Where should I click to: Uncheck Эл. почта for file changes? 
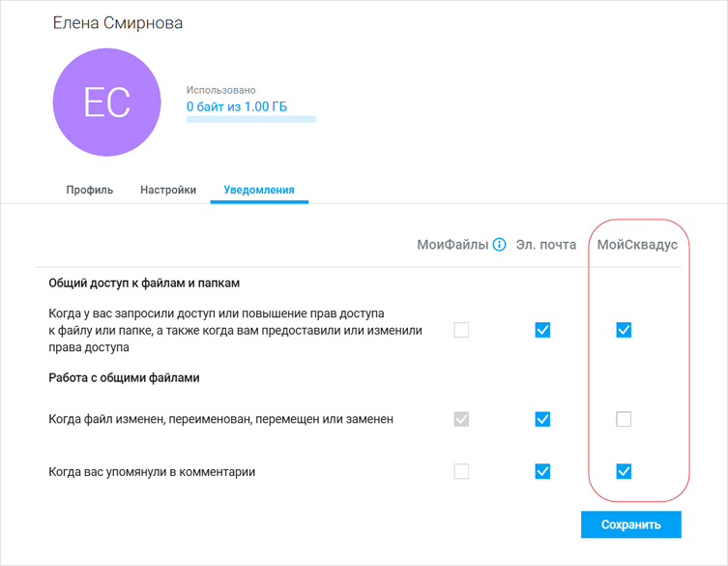542,419
